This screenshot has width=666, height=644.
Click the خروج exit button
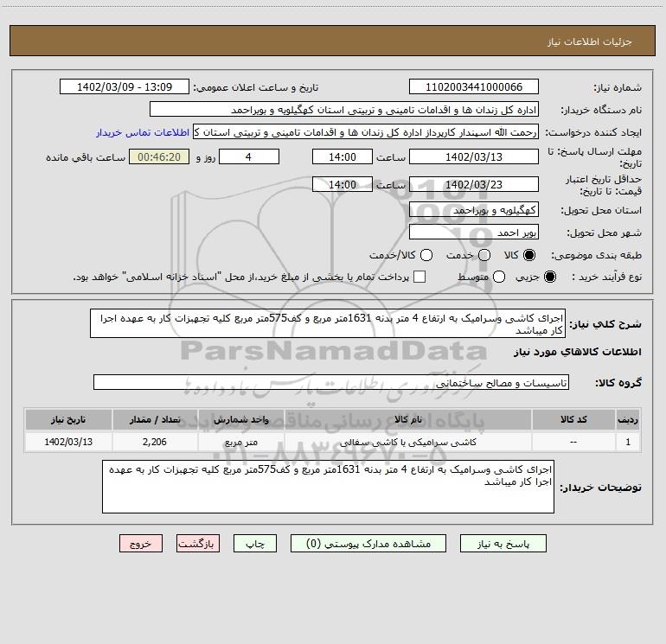pyautogui.click(x=141, y=544)
